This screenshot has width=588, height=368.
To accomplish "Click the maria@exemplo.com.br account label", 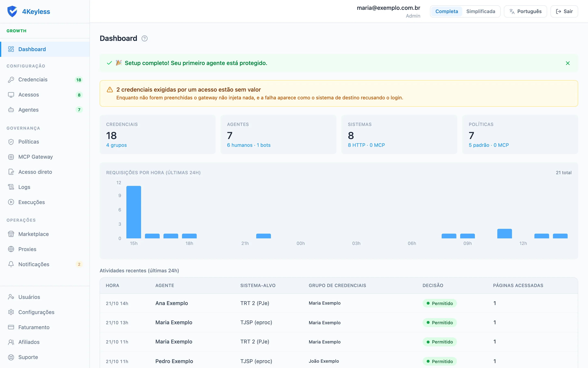I will pyautogui.click(x=388, y=8).
